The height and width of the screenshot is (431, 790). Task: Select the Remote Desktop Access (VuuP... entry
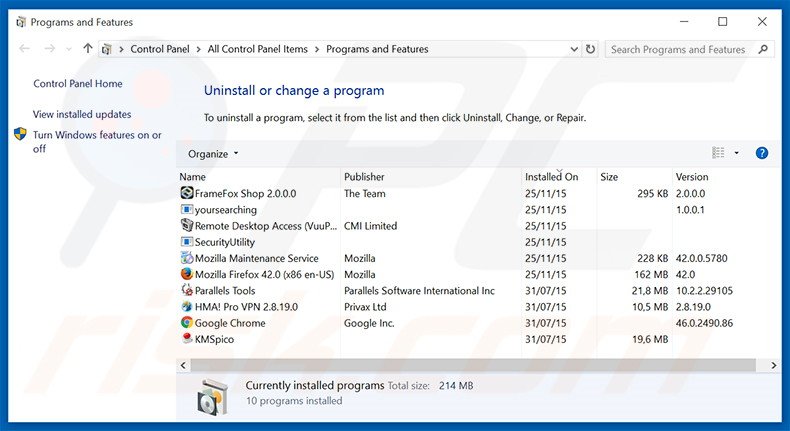266,225
